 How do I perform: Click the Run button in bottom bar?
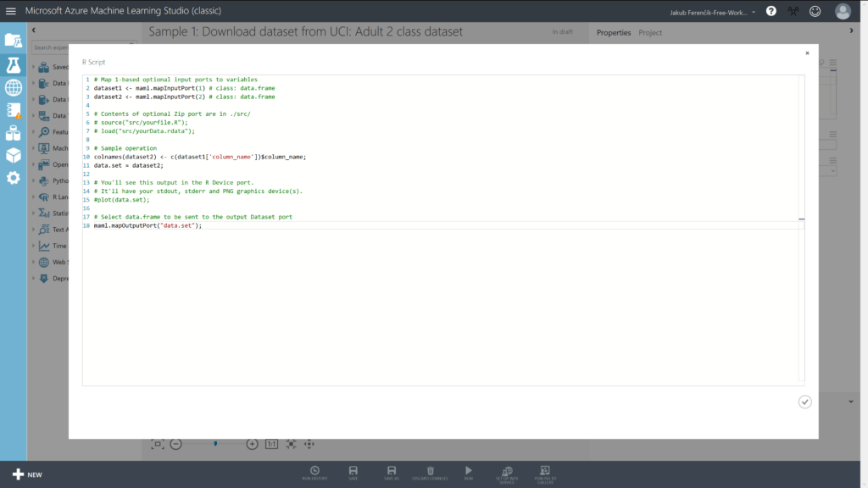point(468,473)
